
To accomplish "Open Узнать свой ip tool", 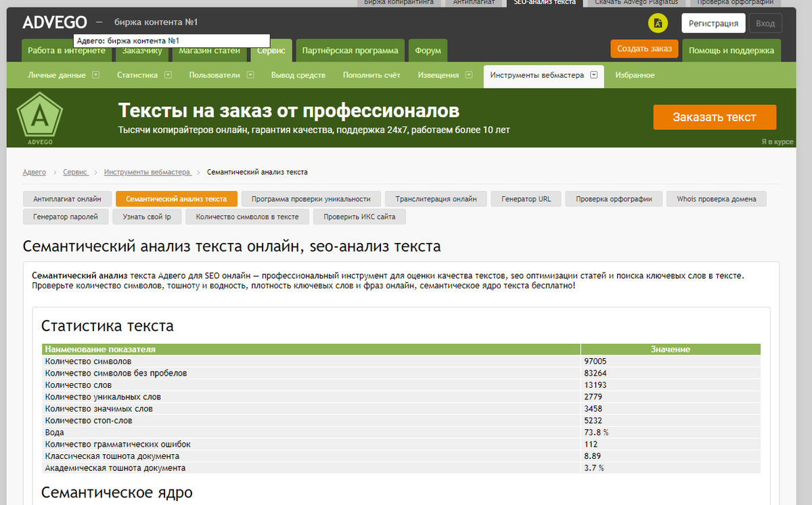I will click(x=147, y=217).
